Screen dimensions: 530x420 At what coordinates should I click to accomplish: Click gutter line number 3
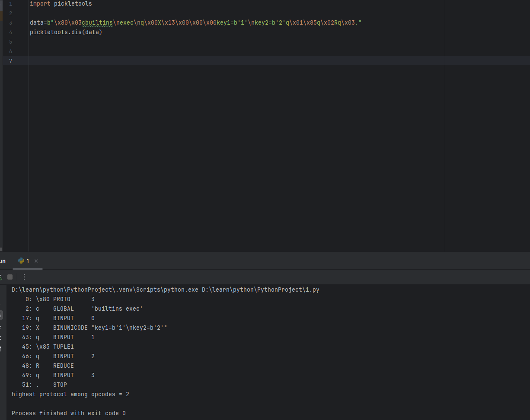pyautogui.click(x=11, y=22)
